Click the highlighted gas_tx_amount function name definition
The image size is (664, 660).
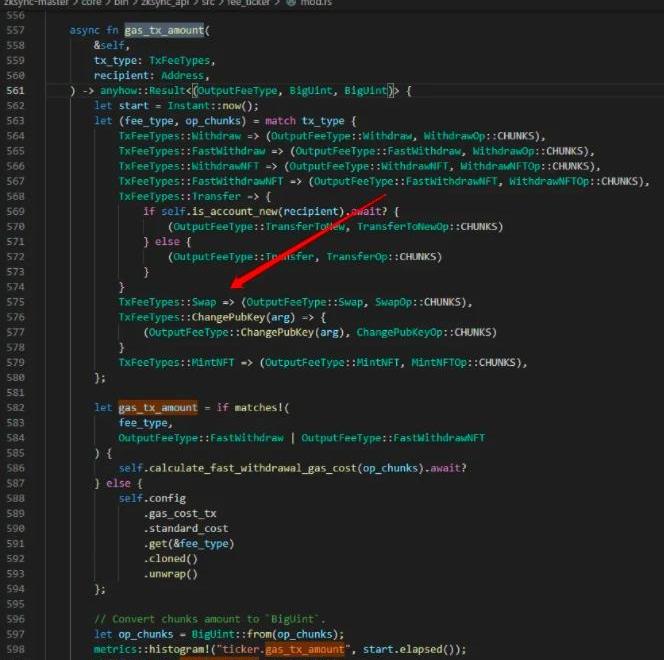168,30
